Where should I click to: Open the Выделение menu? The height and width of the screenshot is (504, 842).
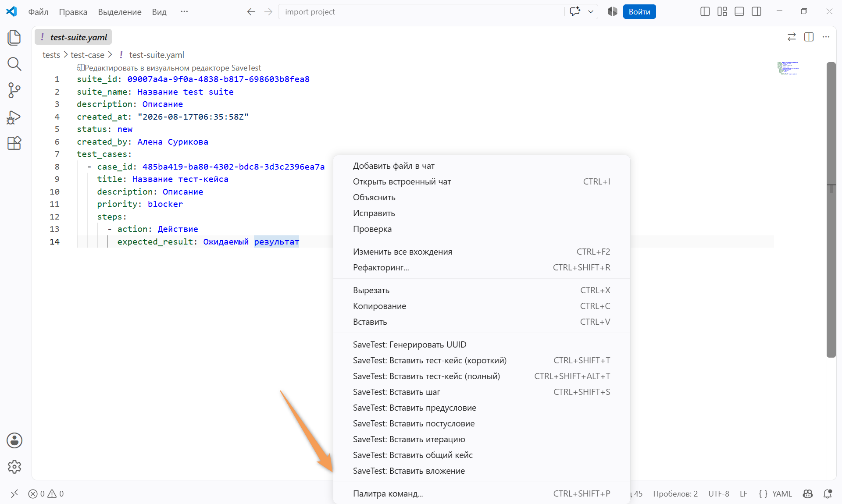pos(120,12)
